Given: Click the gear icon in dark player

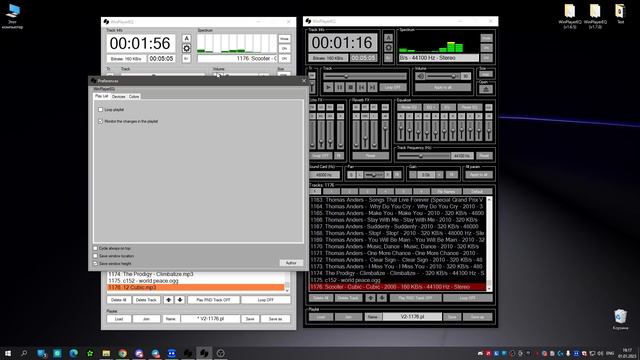Looking at the screenshot, I should pyautogui.click(x=389, y=47).
